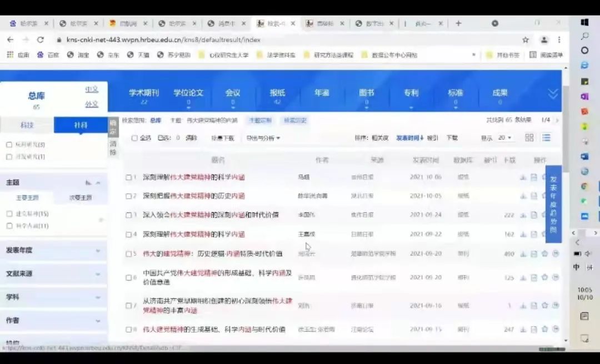Viewport: 600px width, 364px height.
Task: Reload the page in browser
Action: click(x=40, y=40)
